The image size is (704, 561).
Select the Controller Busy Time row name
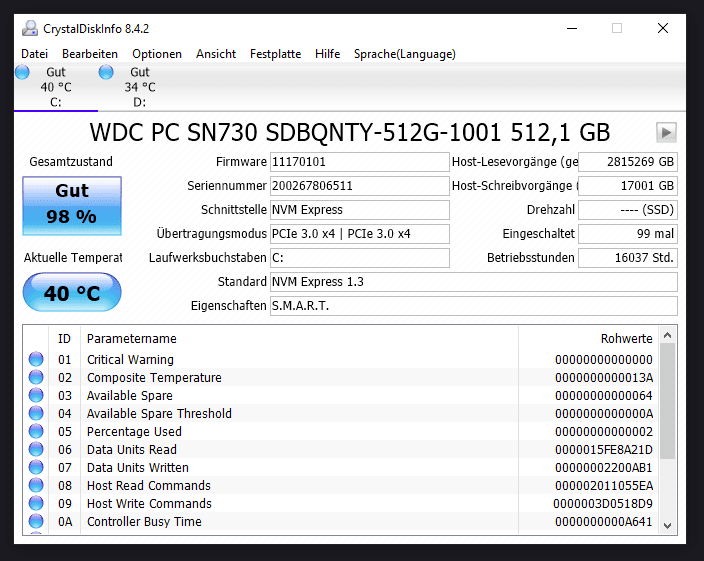click(144, 521)
